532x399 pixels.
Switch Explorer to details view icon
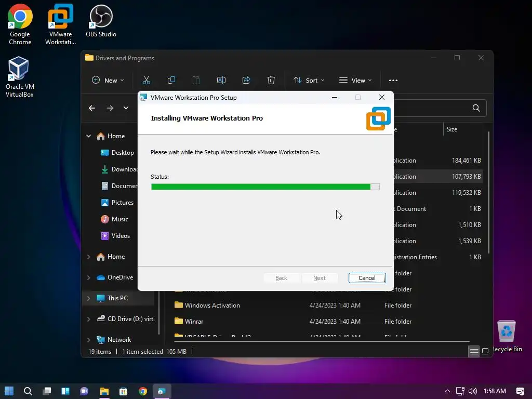pyautogui.click(x=474, y=352)
